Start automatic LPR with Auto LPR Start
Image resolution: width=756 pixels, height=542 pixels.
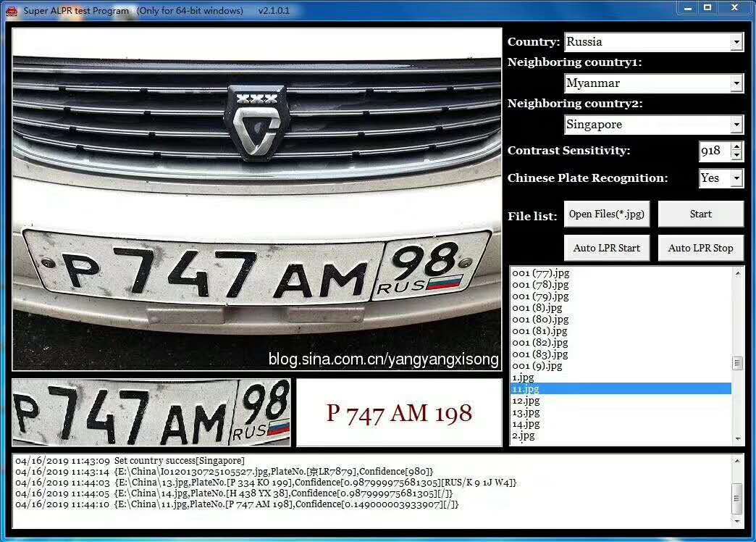[x=607, y=248]
